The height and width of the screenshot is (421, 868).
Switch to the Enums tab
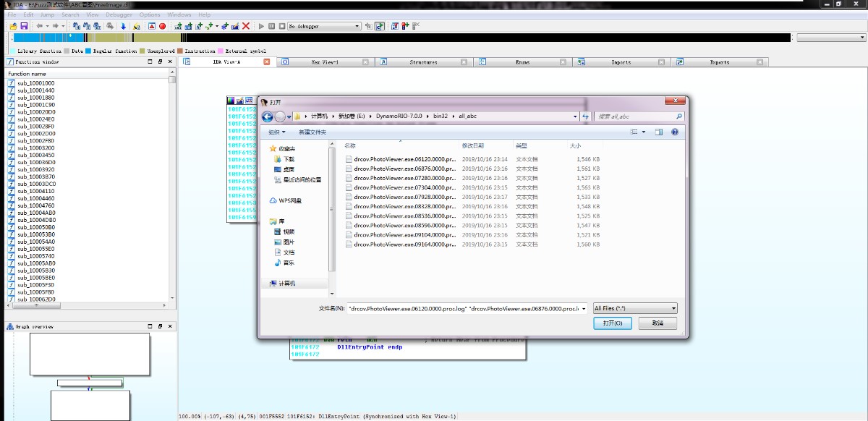(522, 62)
